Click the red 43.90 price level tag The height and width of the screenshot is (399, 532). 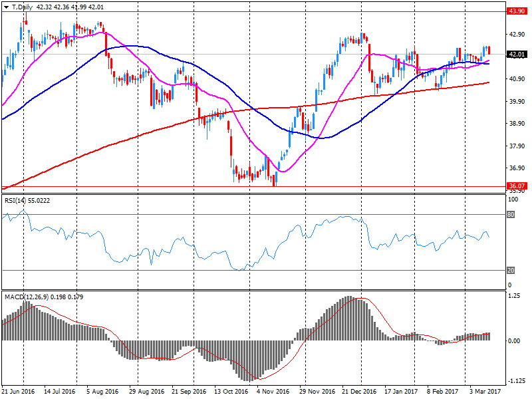515,11
